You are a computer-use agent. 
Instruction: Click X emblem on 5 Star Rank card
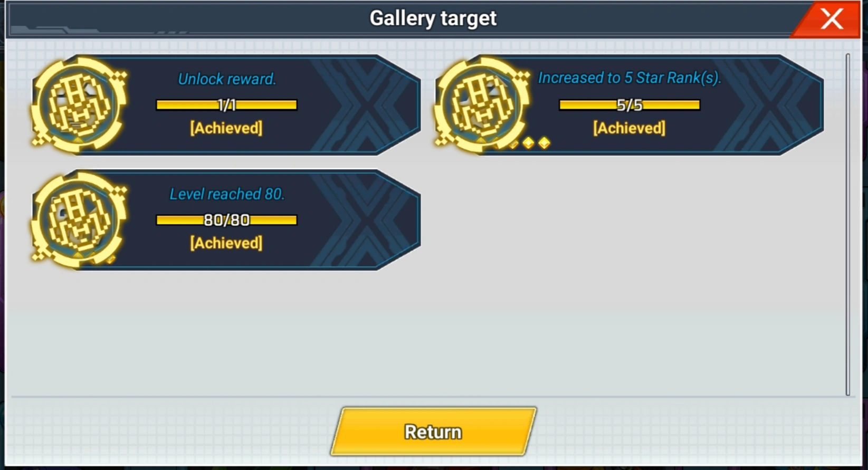768,105
